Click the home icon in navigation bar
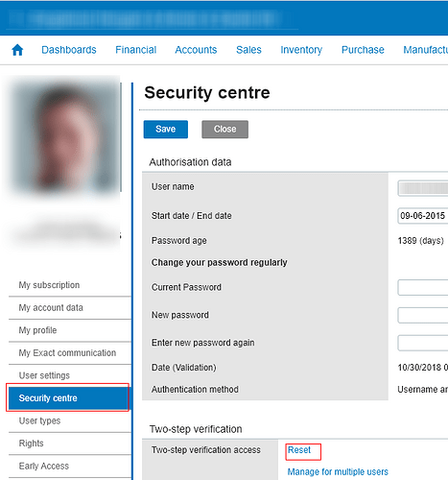 pyautogui.click(x=17, y=50)
